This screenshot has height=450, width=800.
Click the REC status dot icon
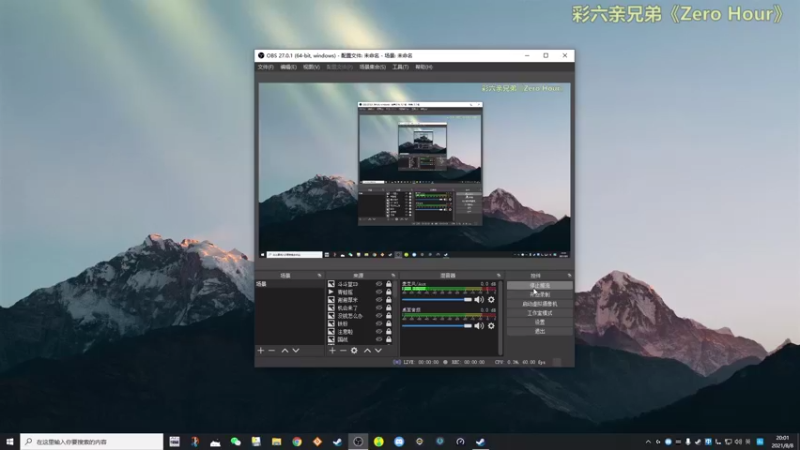[445, 362]
